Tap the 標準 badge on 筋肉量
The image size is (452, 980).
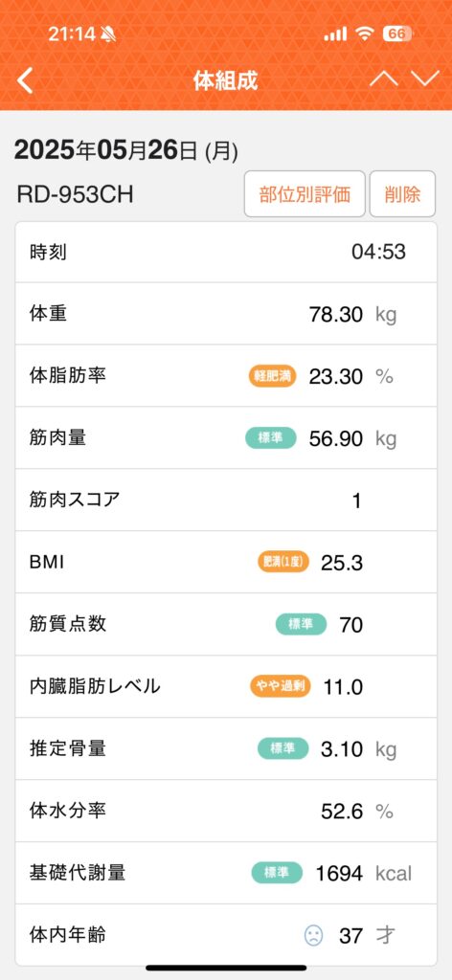click(x=271, y=438)
